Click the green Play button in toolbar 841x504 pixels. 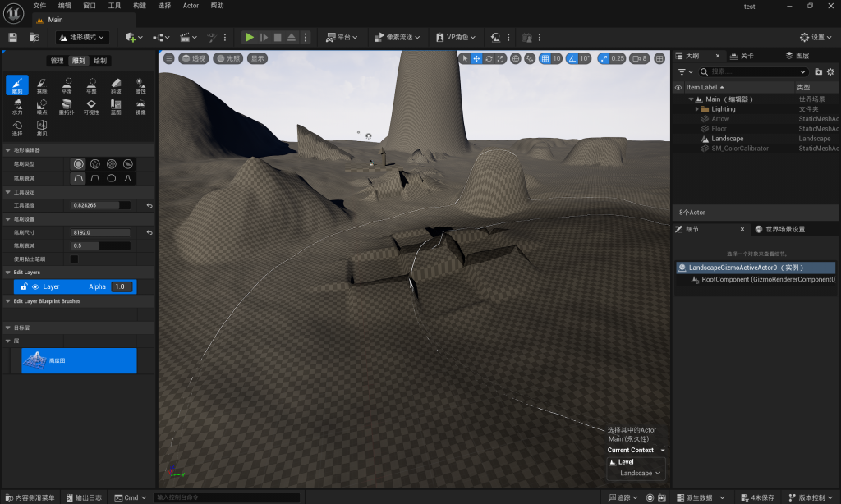pos(250,37)
